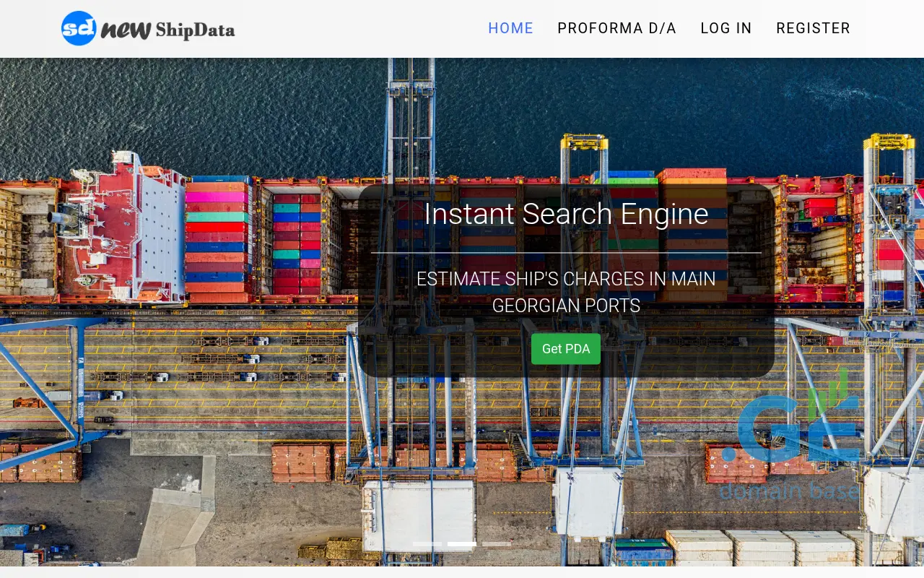Open the LOG IN page
The width and height of the screenshot is (924, 578).
pyautogui.click(x=726, y=28)
